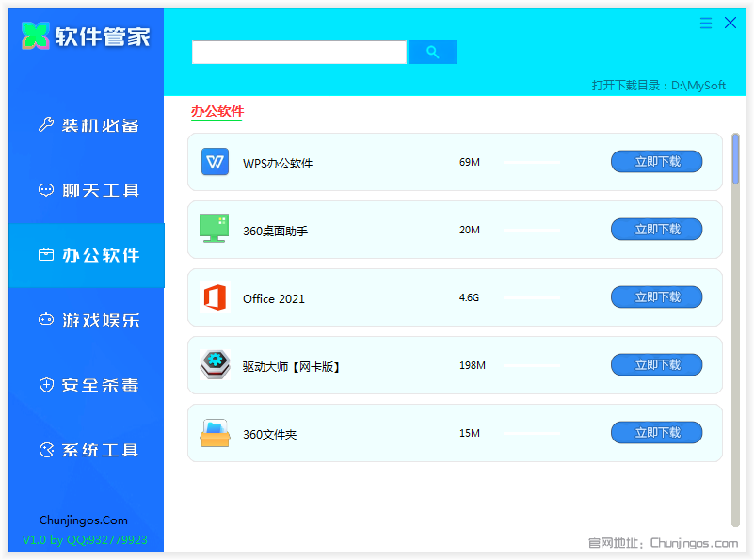This screenshot has height=560, width=754.
Task: Click the Chunjingos.Com sidebar text
Action: point(84,520)
